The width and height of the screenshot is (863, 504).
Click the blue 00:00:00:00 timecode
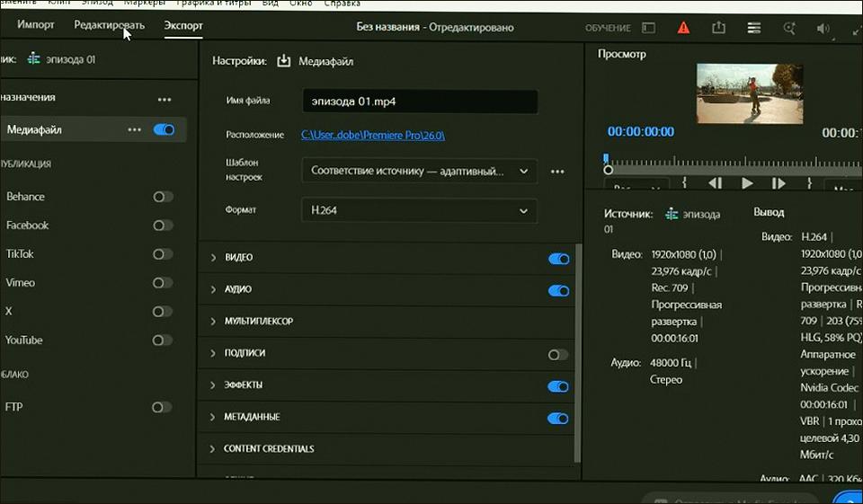[x=641, y=132]
